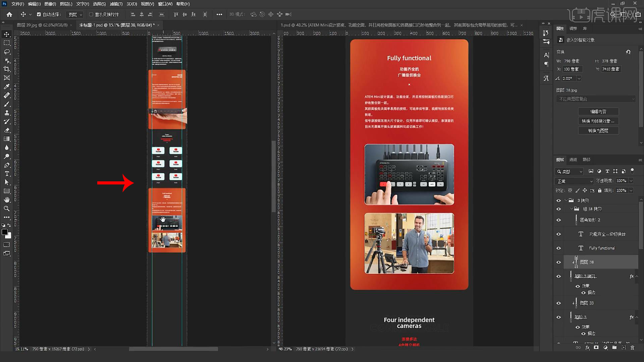Image resolution: width=644 pixels, height=362 pixels.
Task: Open the layer comp dropdown 不应用图层复合
Action: point(596,99)
